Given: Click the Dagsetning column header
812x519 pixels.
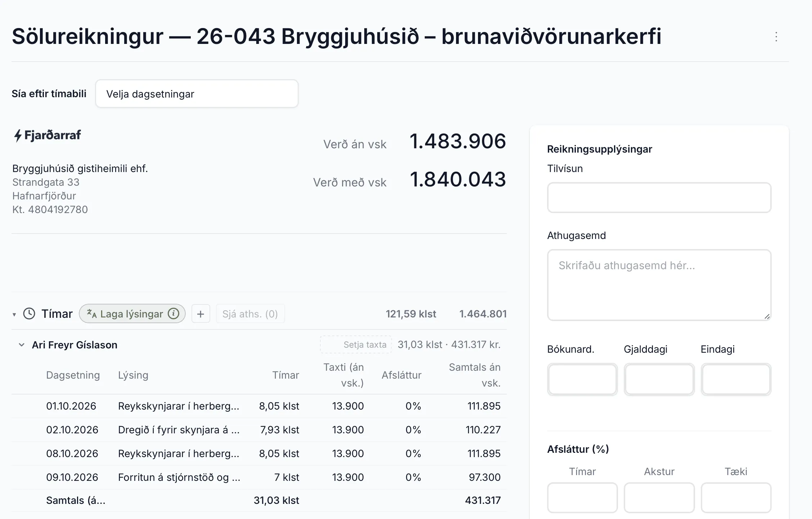Looking at the screenshot, I should [73, 375].
